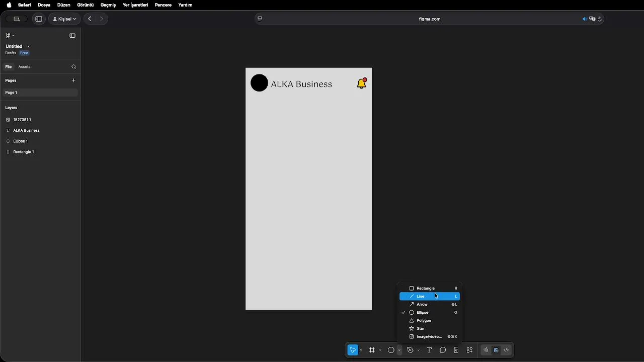Viewport: 644px width, 362px height.
Task: Open the Yardım menu
Action: tap(185, 5)
